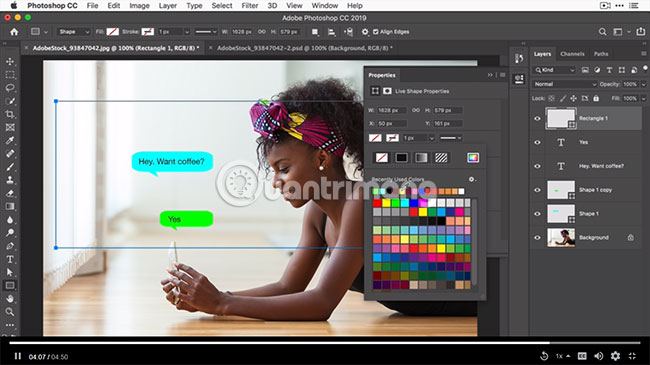Click the Stroke swatch in options bar

click(x=148, y=32)
